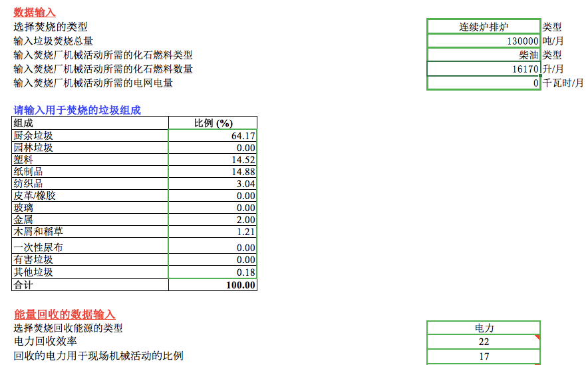
Task: Select the 木屑和稻草 percentage cell 1.21
Action: pyautogui.click(x=213, y=232)
